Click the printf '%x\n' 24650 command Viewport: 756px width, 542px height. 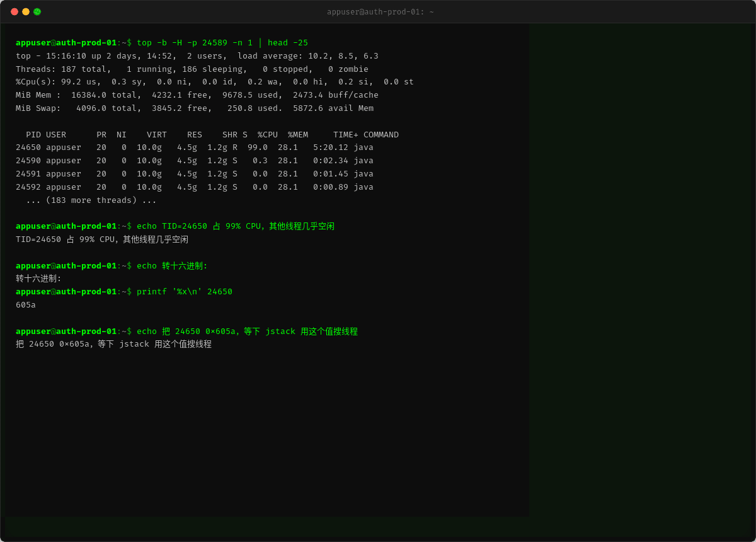click(x=185, y=292)
